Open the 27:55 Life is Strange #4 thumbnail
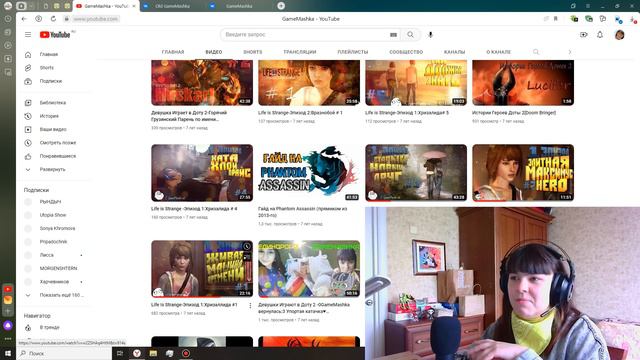This screenshot has height=360, width=640. 202,173
